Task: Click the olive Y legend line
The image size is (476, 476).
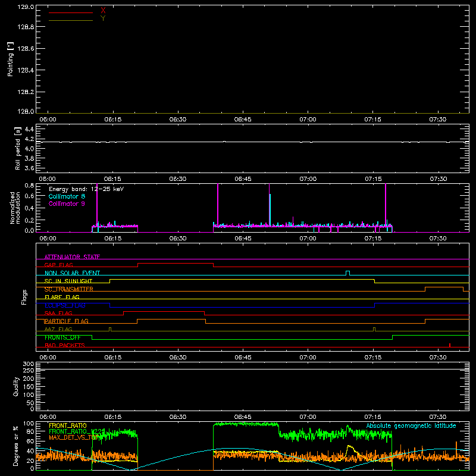Action: coord(71,21)
